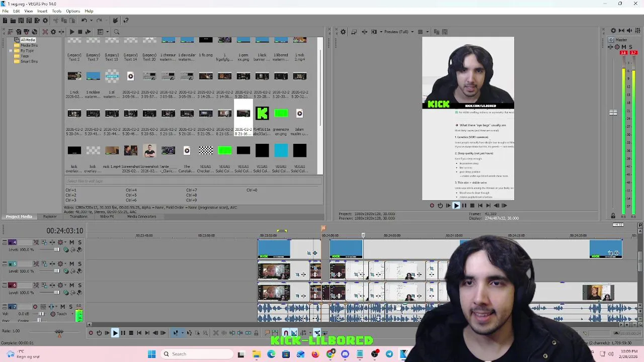Open the Undo history dropdown arrow
Viewport: 644px width, 362px height.
point(92,21)
